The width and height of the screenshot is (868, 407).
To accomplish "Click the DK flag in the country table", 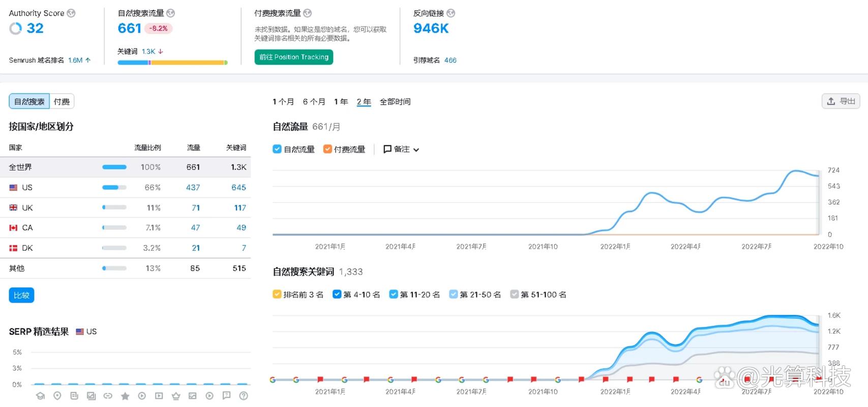I will (x=13, y=248).
